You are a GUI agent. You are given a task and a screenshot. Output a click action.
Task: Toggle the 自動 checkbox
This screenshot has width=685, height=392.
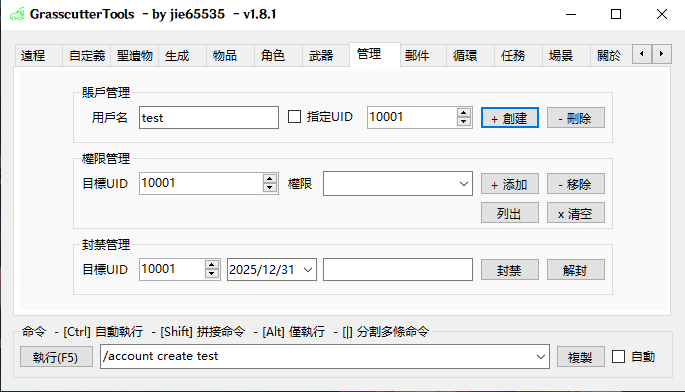618,357
